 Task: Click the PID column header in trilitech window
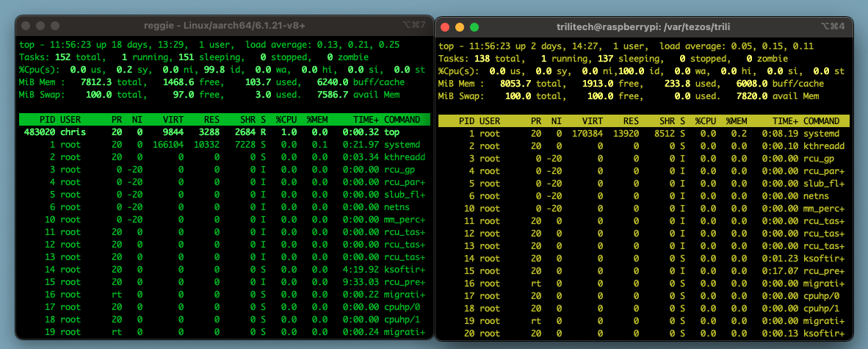[466, 120]
